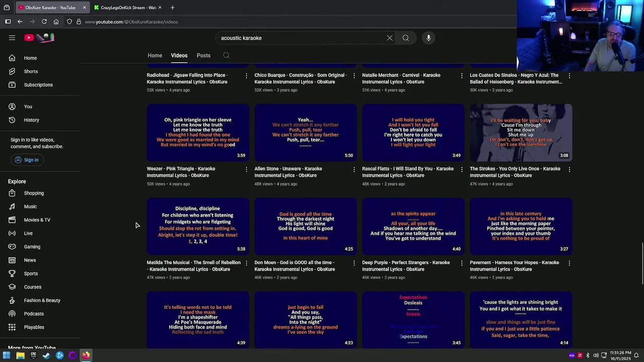The width and height of the screenshot is (644, 362).
Task: Open options menu for Pavement Harness Your Hopes
Action: (x=569, y=263)
